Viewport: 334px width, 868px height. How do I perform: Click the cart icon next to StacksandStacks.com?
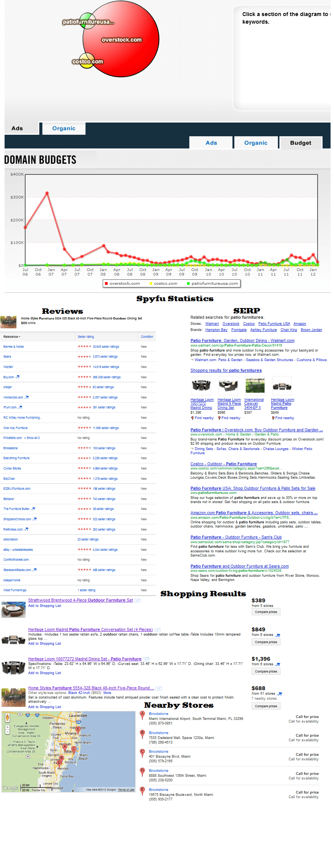tap(35, 570)
